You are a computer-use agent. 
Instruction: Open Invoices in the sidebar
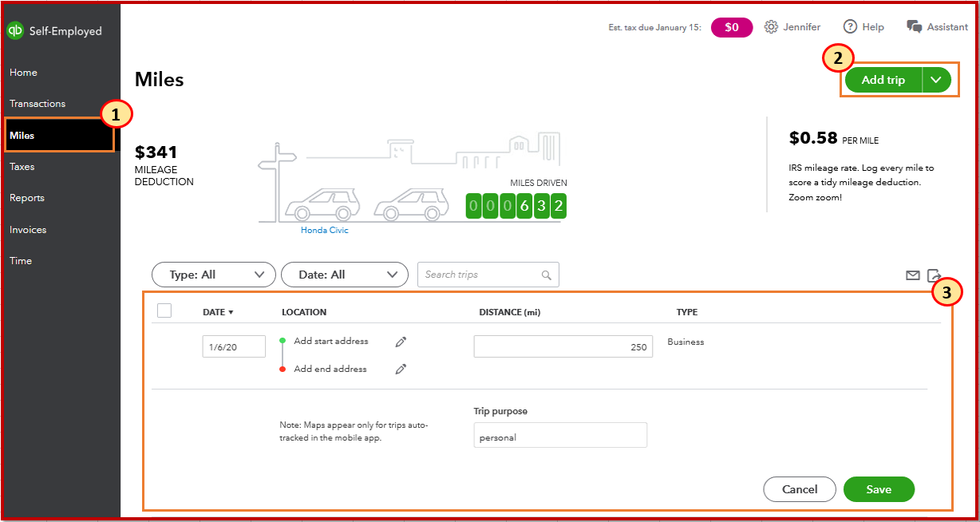coord(28,230)
